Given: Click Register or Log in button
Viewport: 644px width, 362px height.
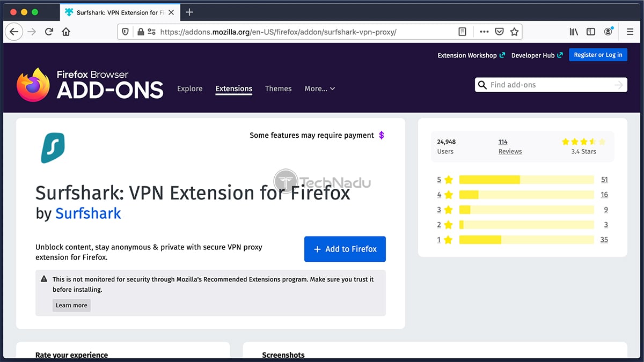Looking at the screenshot, I should point(598,55).
